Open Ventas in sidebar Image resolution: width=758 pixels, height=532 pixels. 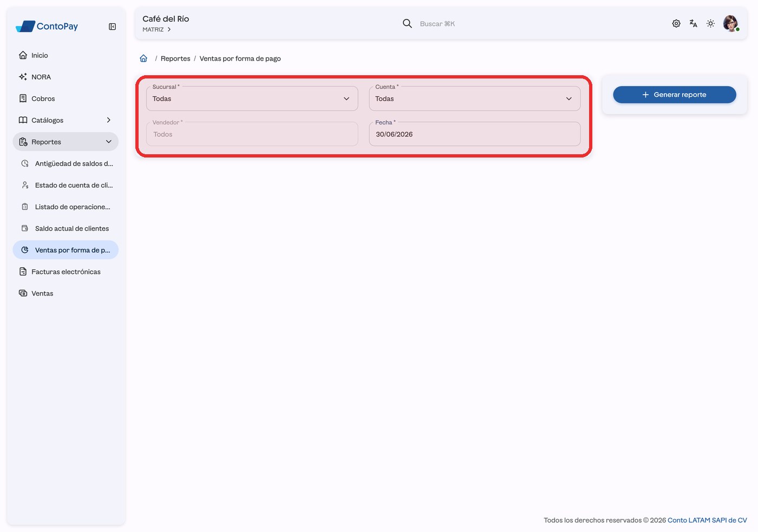click(x=66, y=293)
